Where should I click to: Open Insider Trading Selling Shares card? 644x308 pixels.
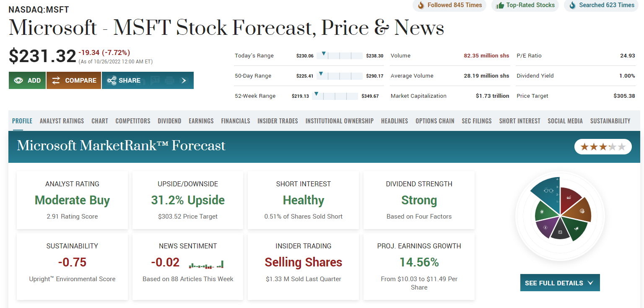304,266
